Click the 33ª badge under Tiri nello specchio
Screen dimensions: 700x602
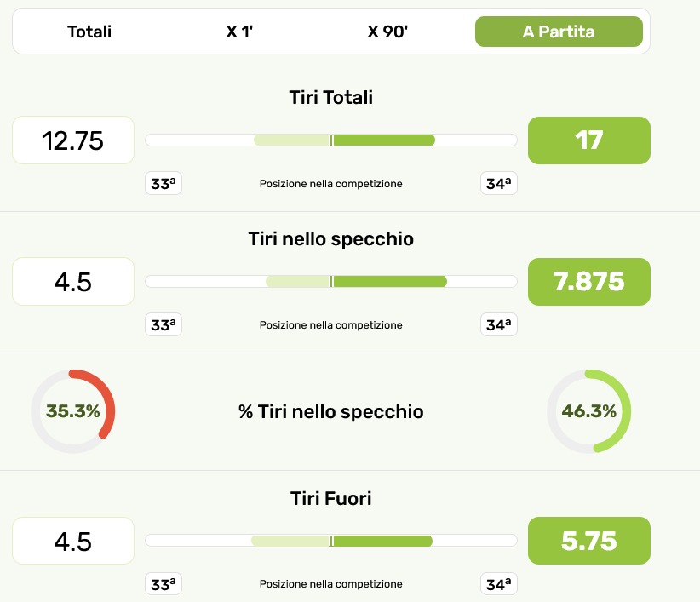tap(163, 324)
